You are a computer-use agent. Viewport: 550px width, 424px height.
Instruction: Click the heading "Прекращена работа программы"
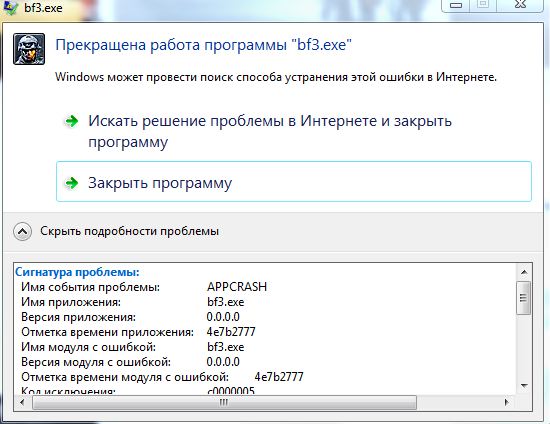point(204,45)
